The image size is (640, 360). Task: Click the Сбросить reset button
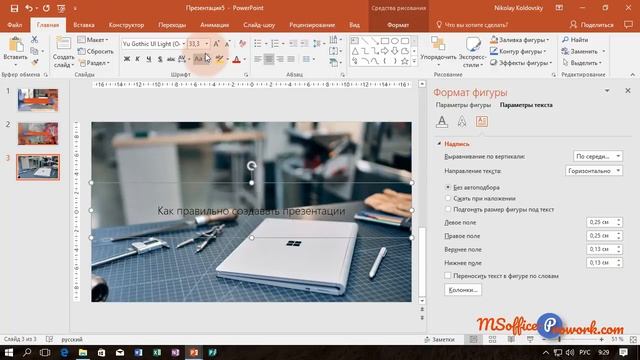(x=96, y=51)
